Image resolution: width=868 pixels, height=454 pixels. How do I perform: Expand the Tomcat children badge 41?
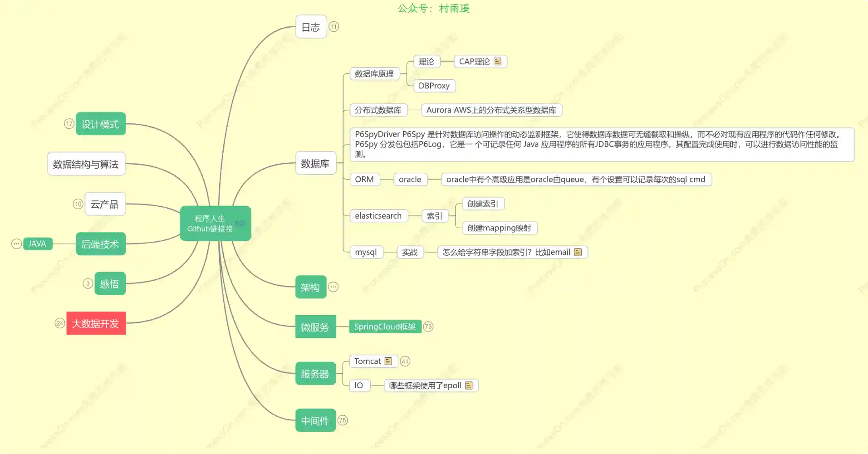click(405, 361)
